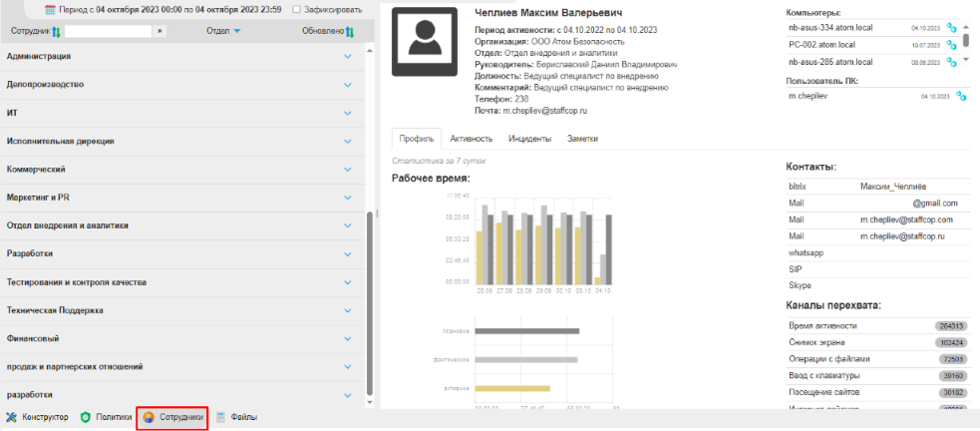980x431 pixels.
Task: Expand the Техническая Поддержка department
Action: click(x=348, y=310)
